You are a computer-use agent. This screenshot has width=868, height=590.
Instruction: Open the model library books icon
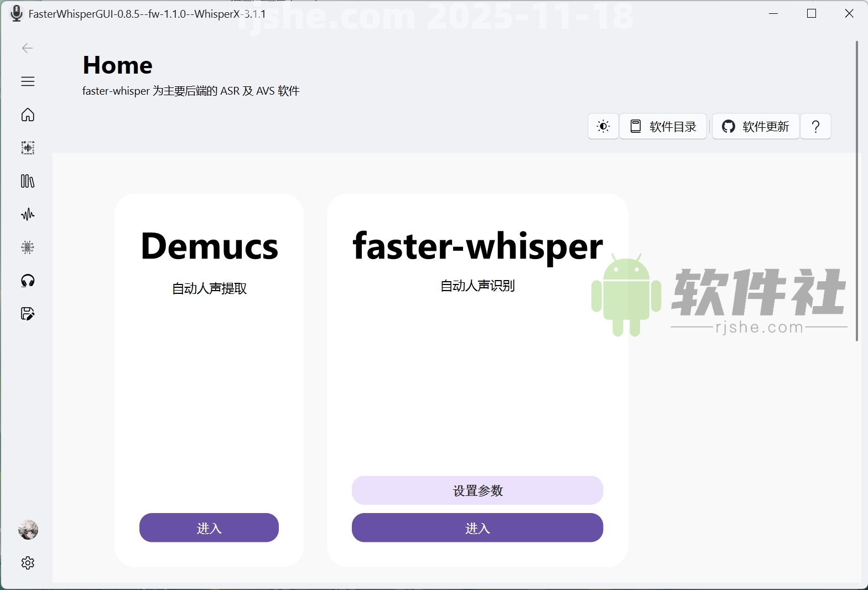point(28,181)
